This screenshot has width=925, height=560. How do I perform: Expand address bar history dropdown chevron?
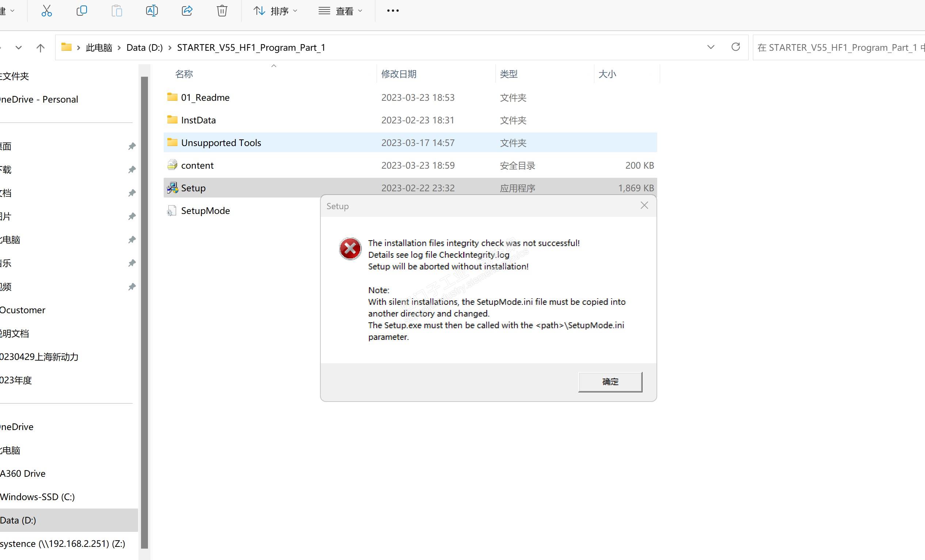[711, 47]
